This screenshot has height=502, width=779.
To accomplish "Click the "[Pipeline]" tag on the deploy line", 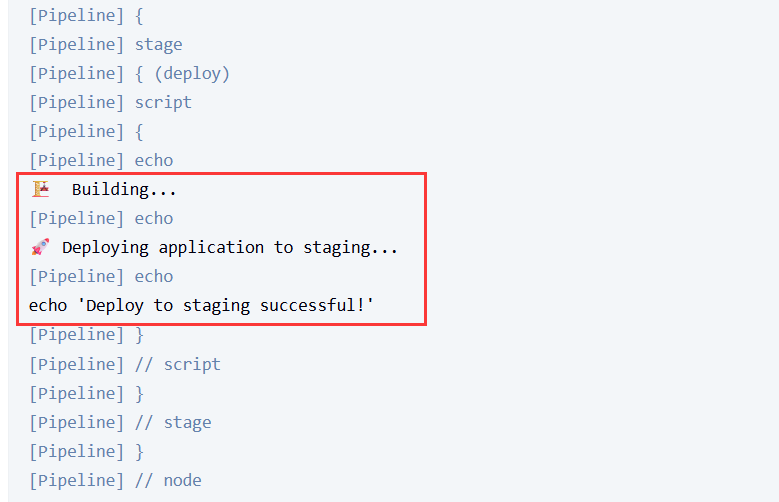I will point(76,73).
